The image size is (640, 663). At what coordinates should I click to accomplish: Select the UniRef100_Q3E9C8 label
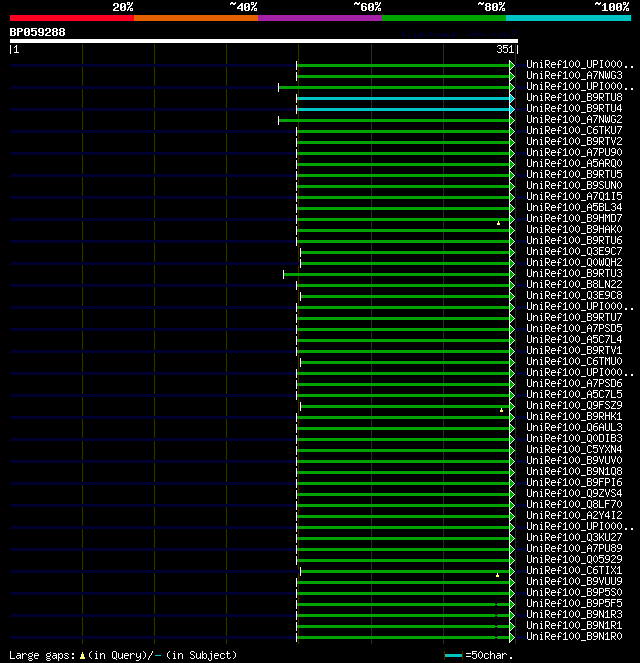pos(574,295)
